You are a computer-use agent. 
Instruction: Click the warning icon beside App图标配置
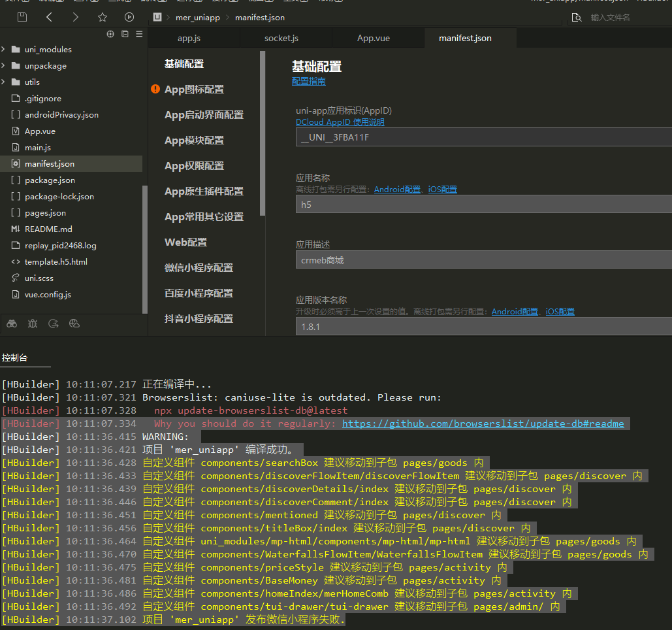click(155, 89)
